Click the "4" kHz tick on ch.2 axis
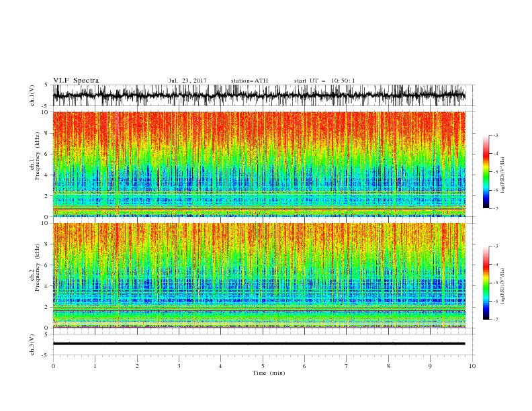This screenshot has width=532, height=411. [x=47, y=286]
